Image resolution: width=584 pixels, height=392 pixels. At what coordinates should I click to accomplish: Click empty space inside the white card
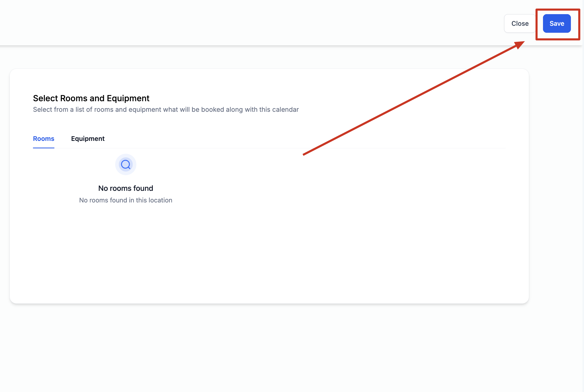(x=335, y=245)
